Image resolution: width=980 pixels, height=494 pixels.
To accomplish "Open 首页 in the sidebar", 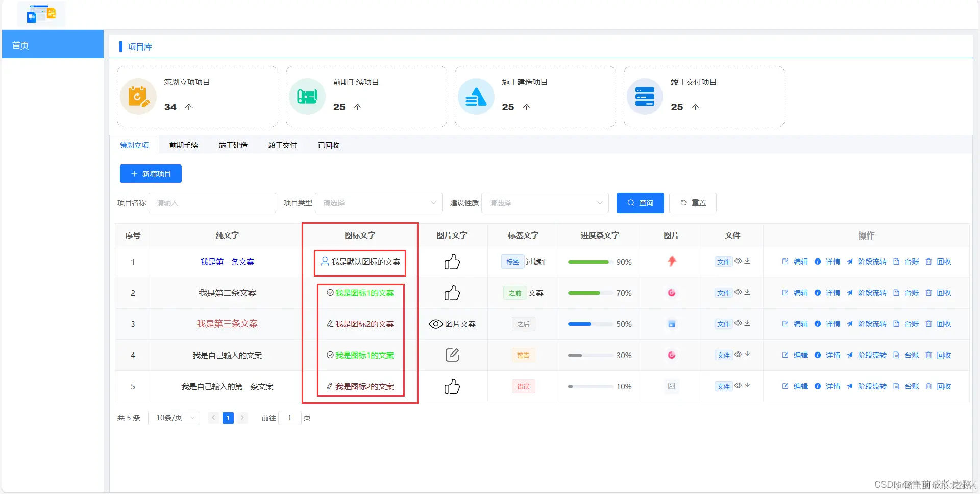I will 53,45.
